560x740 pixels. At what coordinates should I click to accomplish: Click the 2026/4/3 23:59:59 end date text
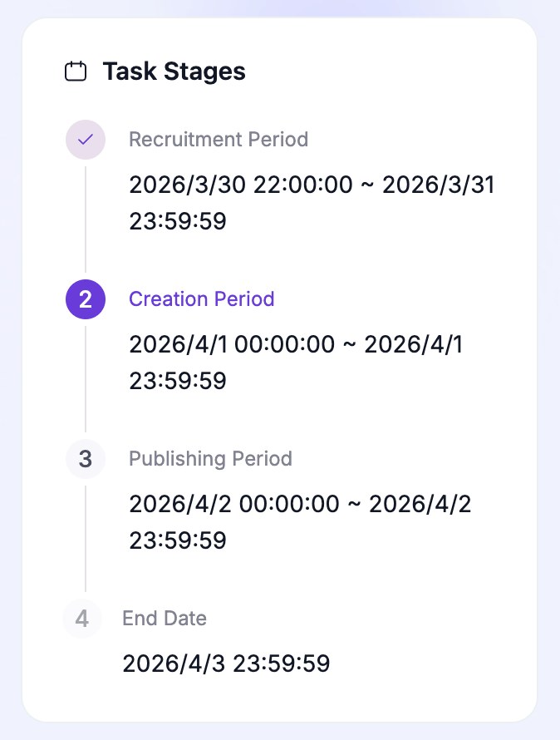click(227, 664)
